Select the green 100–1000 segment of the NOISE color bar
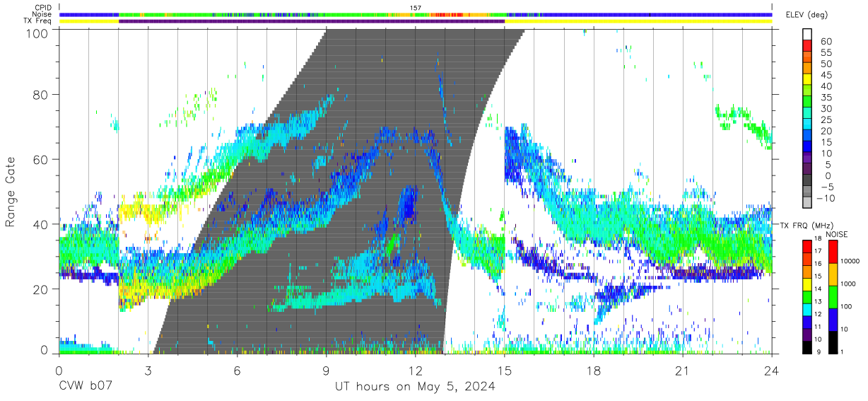Image resolution: width=868 pixels, height=401 pixels. 833,297
